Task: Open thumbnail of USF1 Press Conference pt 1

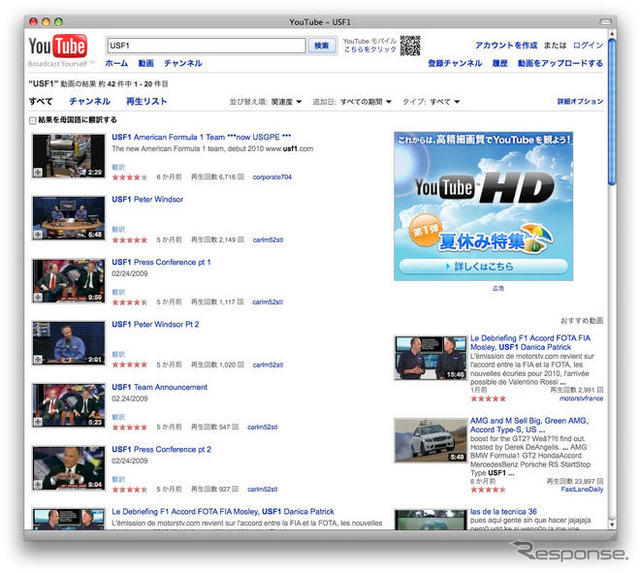Action: coord(69,281)
